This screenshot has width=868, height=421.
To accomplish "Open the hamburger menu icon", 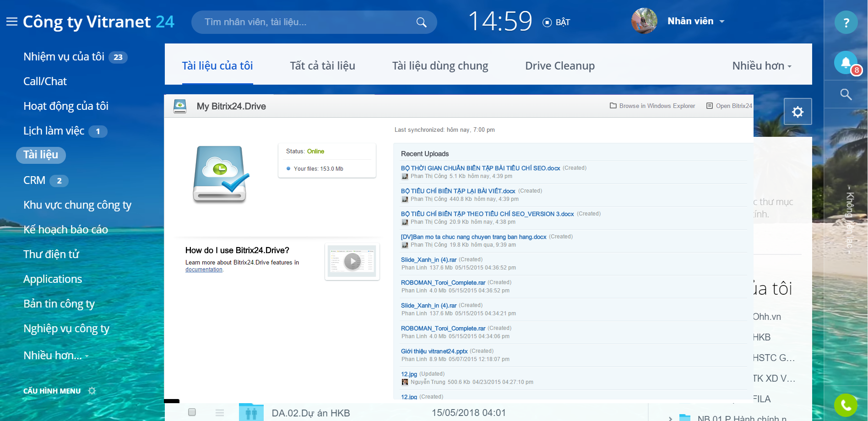I will click(x=12, y=22).
